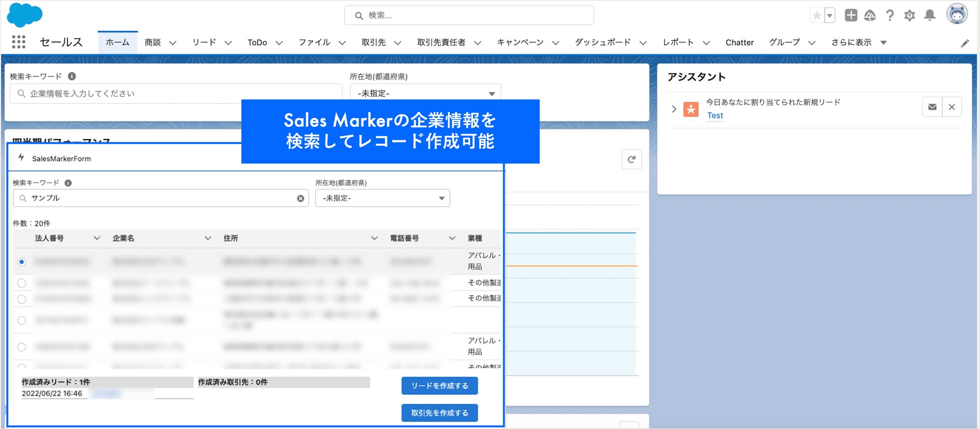This screenshot has height=429, width=980.
Task: Open the キャンペーン tab dropdown chevron
Action: (556, 43)
